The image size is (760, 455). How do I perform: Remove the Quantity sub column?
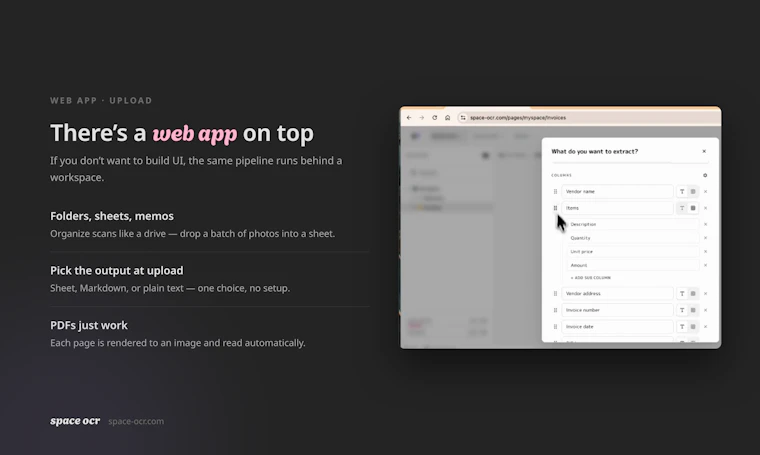pos(706,238)
